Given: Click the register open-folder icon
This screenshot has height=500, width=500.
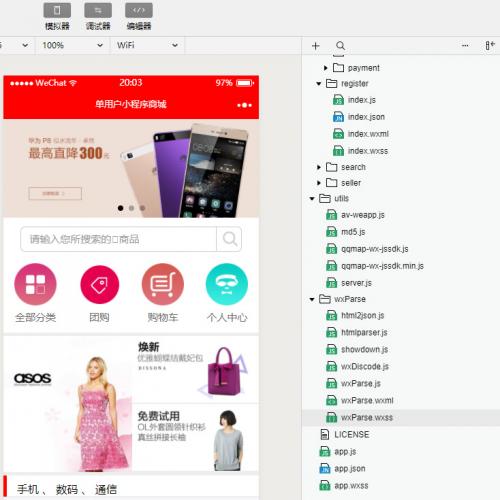Looking at the screenshot, I should [x=331, y=83].
